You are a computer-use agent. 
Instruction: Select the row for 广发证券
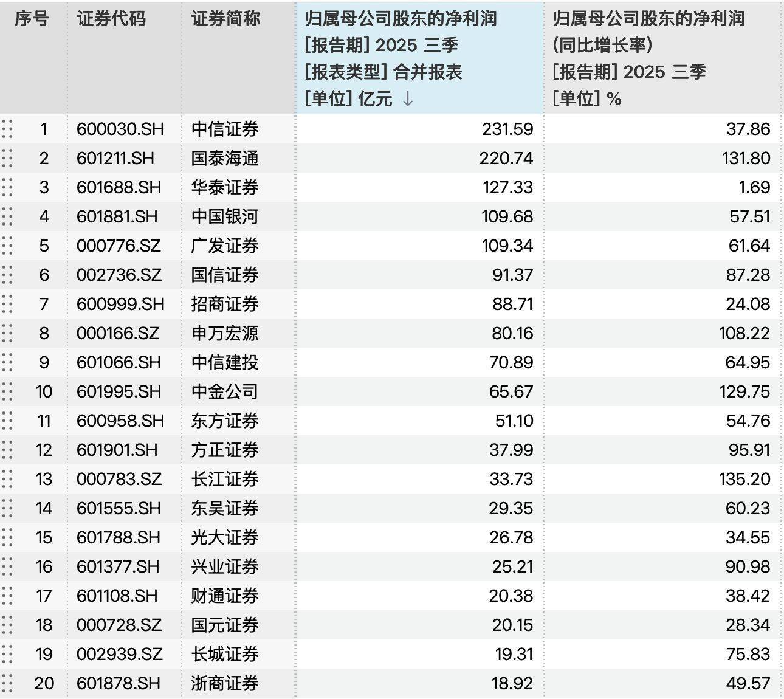pyautogui.click(x=223, y=246)
